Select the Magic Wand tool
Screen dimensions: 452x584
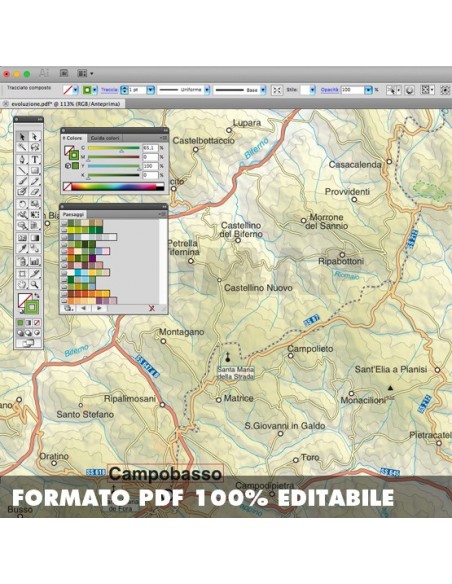tap(22, 147)
